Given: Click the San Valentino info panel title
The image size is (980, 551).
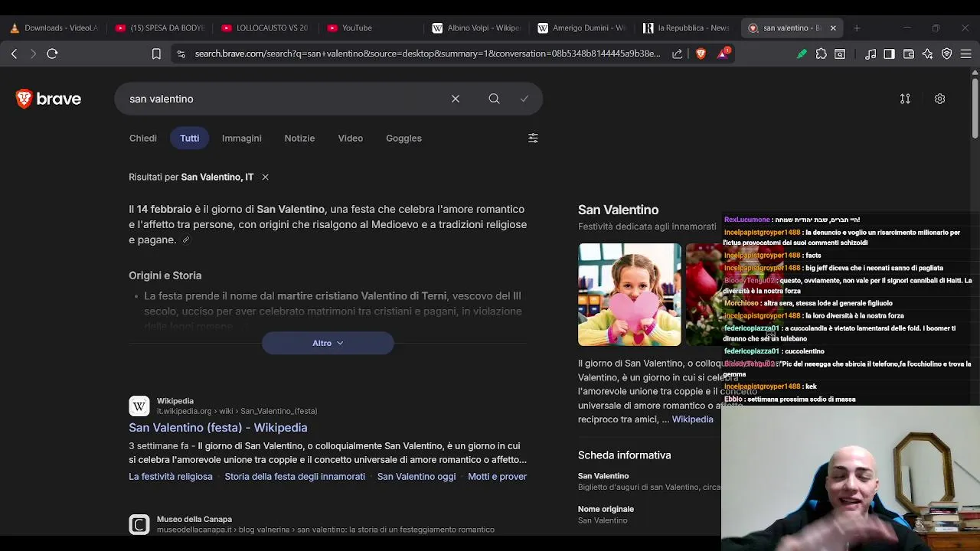Looking at the screenshot, I should tap(618, 210).
